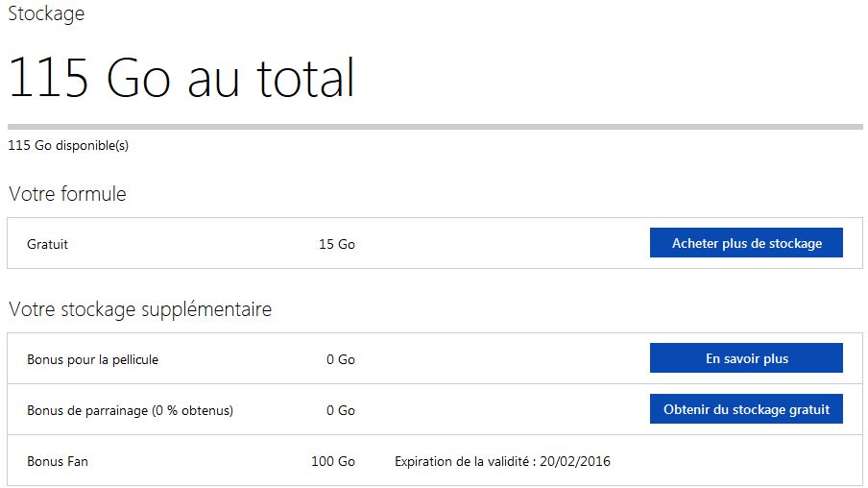The width and height of the screenshot is (868, 488).
Task: Select the 115 Go disponible(s) text
Action: [68, 146]
